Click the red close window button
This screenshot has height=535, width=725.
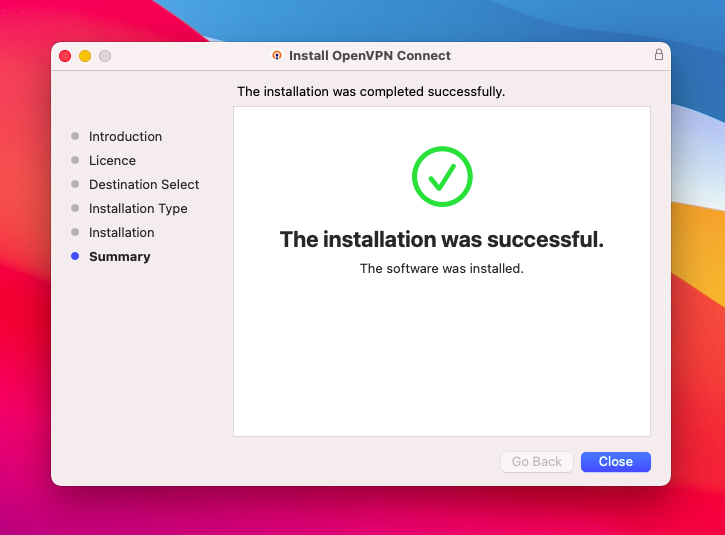[65, 56]
